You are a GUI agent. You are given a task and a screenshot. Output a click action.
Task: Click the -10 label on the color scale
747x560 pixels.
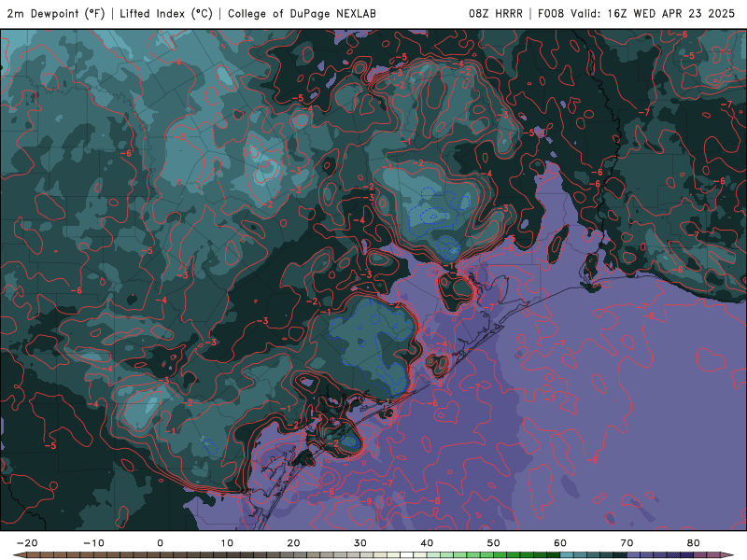click(x=93, y=543)
